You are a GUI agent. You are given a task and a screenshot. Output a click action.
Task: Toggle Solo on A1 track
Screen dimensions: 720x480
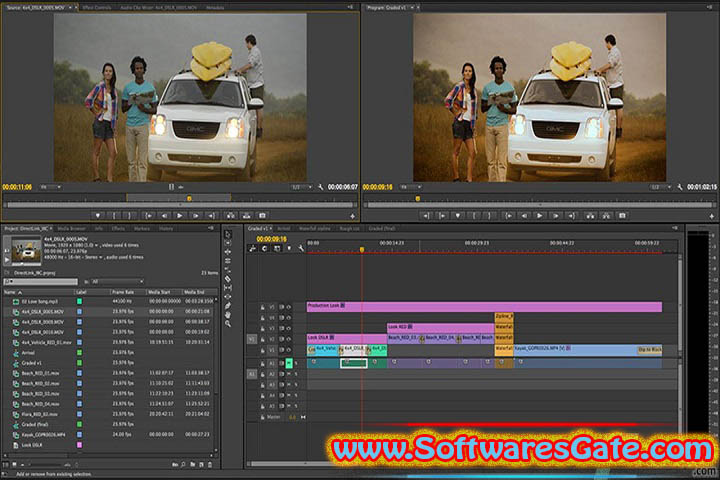click(296, 363)
